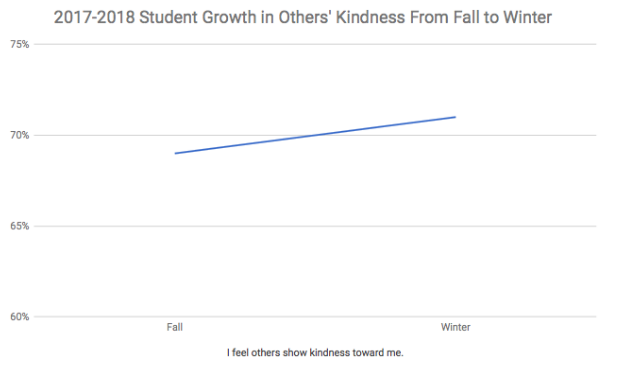Screen dimensions: 619x373
Task: Click the 65% horizontal gridline
Action: (315, 226)
